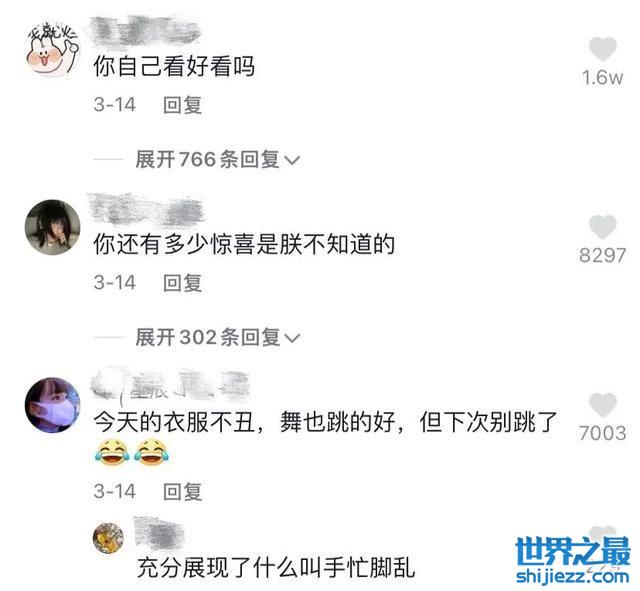Tap the heart with 8297 likes

[602, 227]
